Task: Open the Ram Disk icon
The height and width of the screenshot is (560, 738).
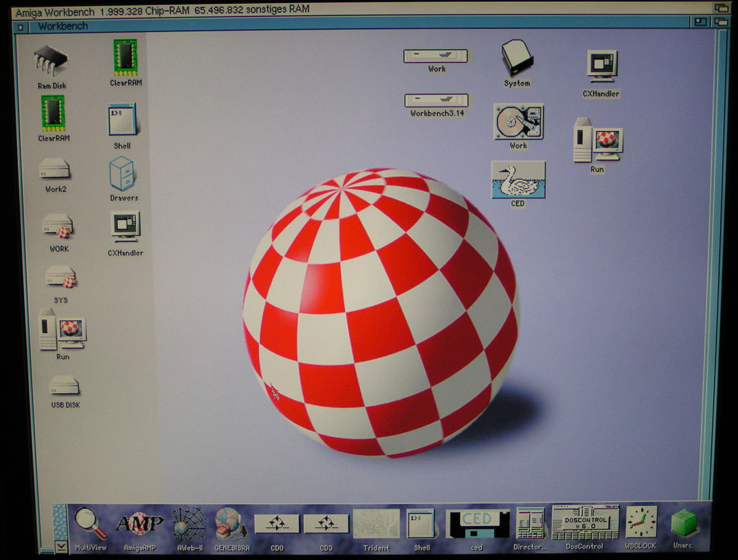Action: (x=51, y=61)
